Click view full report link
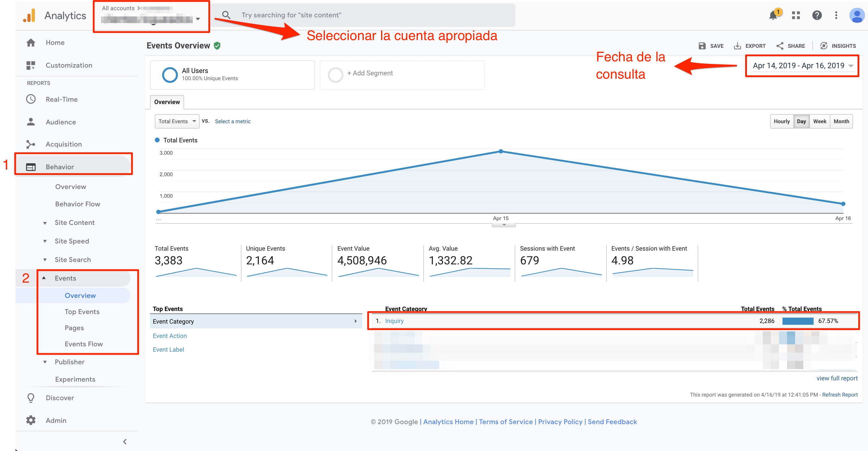Viewport: 868px width, 451px height. pos(837,378)
